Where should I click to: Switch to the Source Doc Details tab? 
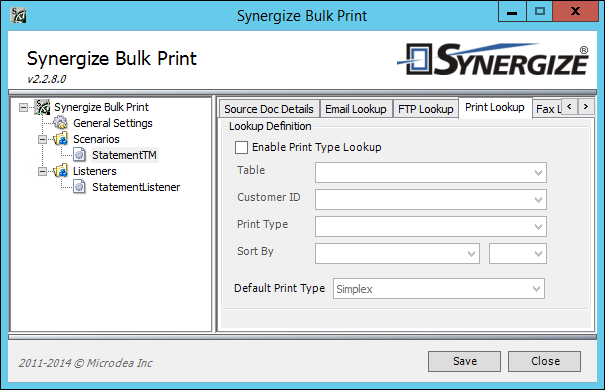point(269,109)
